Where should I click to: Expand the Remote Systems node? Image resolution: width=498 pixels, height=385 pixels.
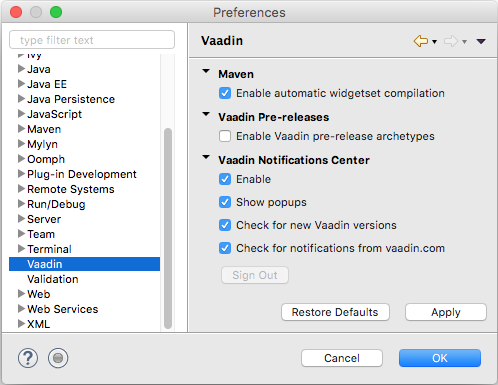[x=21, y=189]
